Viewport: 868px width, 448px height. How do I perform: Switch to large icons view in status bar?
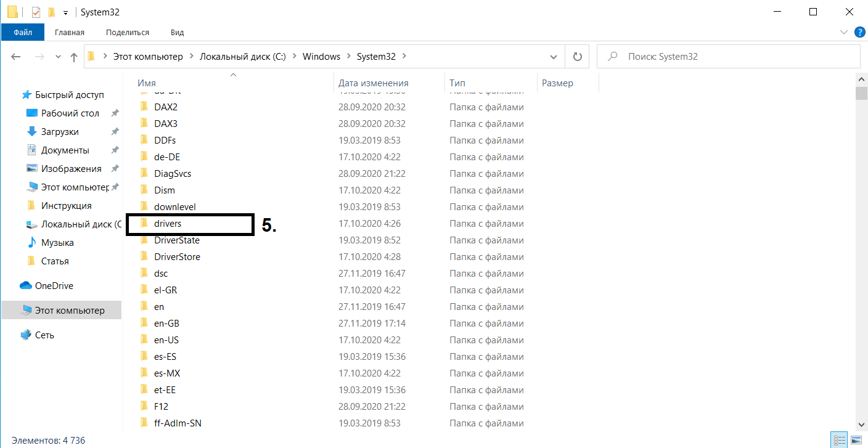click(x=857, y=441)
